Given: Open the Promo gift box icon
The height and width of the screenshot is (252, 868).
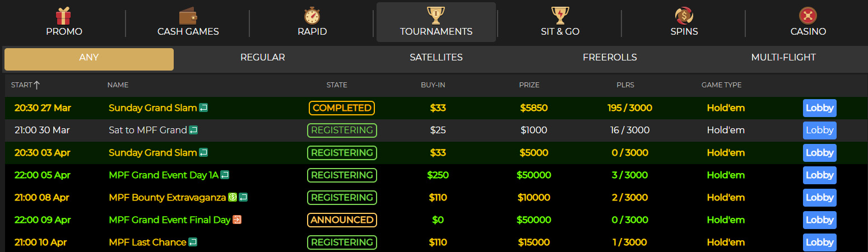Looking at the screenshot, I should tap(64, 15).
